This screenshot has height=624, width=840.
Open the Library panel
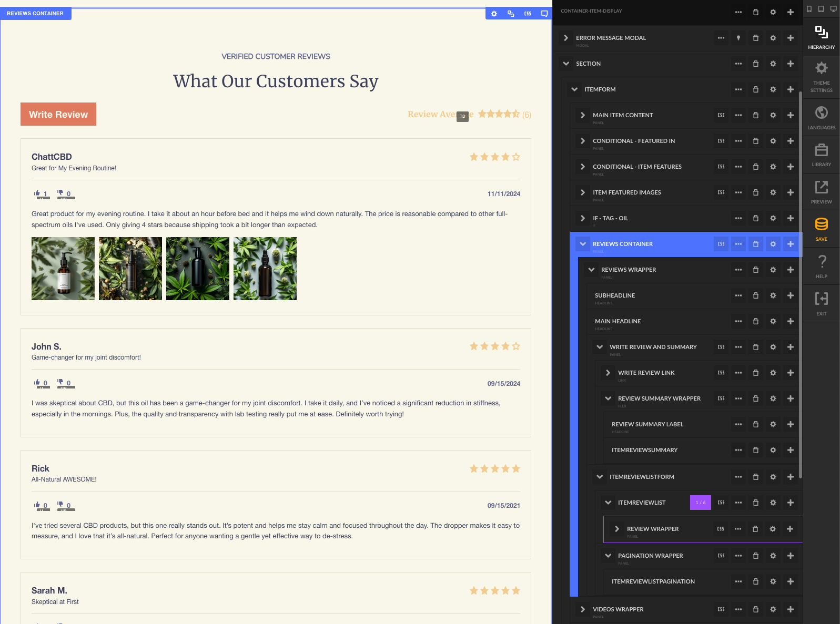821,155
